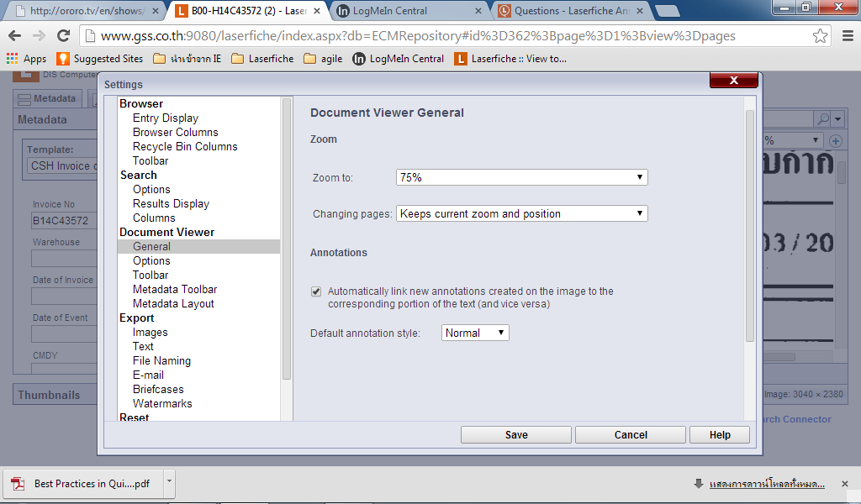
Task: Click the zoom-in plus icon in viewer
Action: coord(836,141)
